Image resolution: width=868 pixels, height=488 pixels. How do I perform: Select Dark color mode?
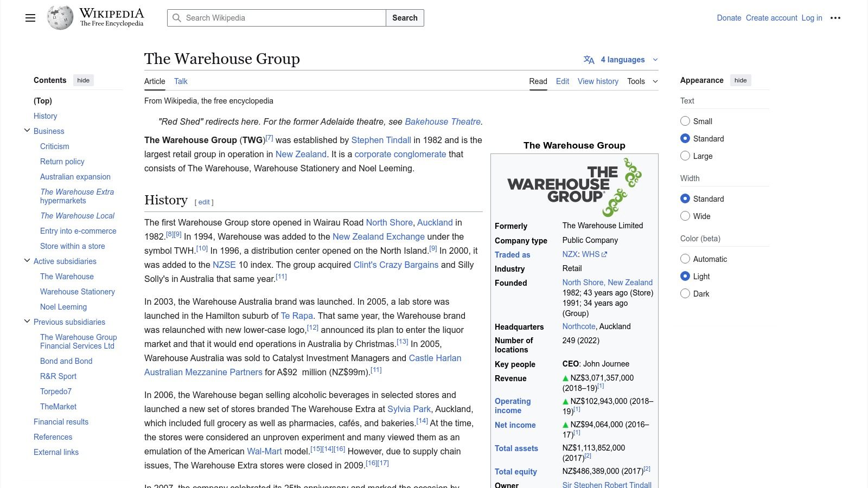click(x=685, y=293)
